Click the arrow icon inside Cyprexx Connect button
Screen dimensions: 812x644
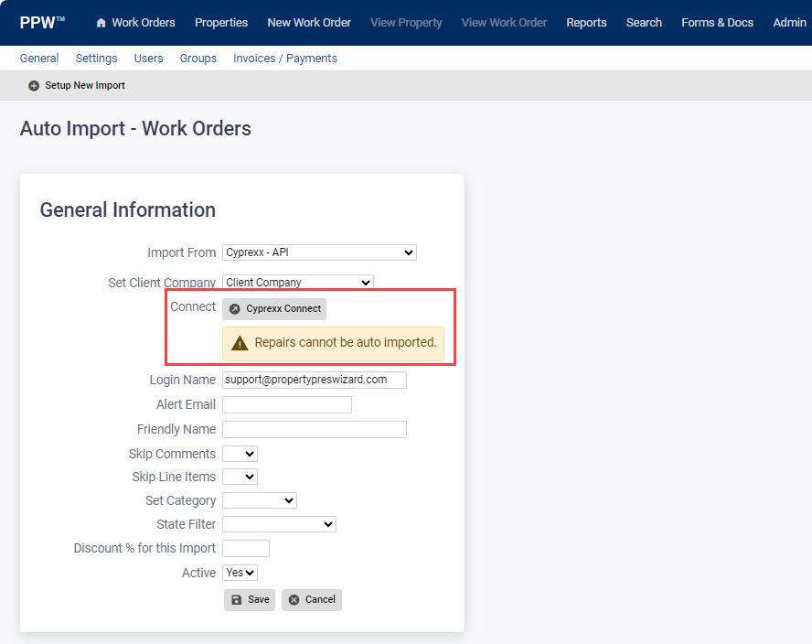click(x=236, y=308)
